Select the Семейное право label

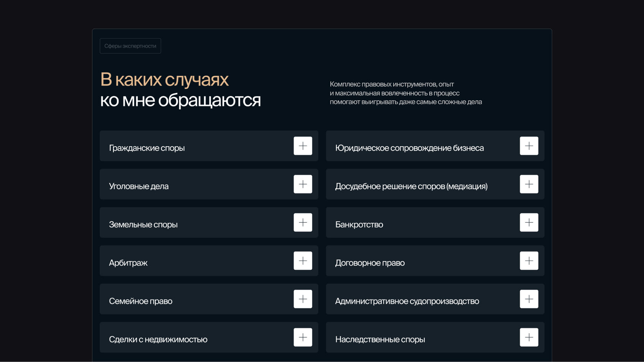point(141,301)
